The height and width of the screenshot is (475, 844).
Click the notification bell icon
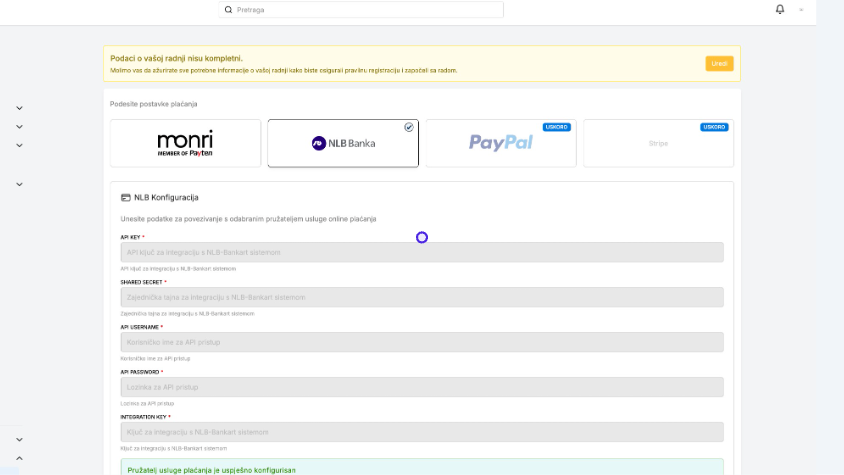(x=779, y=9)
